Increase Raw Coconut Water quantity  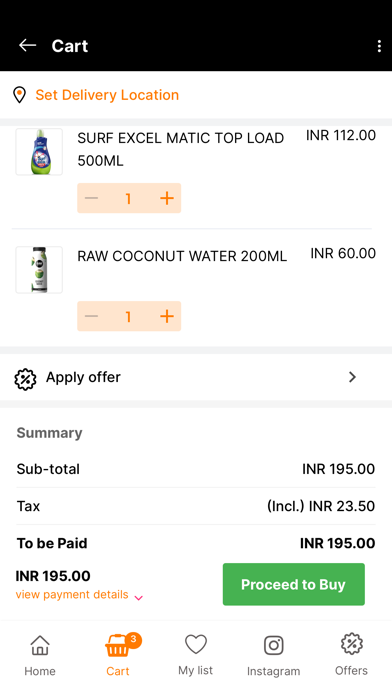click(166, 316)
